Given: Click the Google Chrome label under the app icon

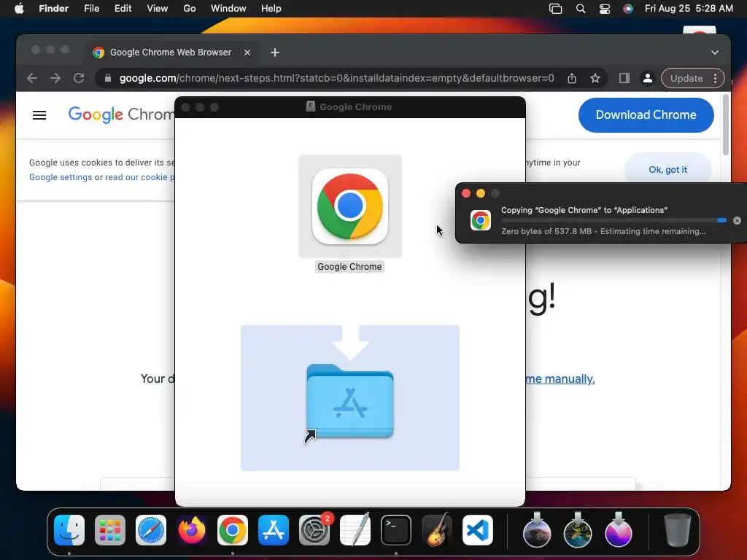Looking at the screenshot, I should [349, 267].
